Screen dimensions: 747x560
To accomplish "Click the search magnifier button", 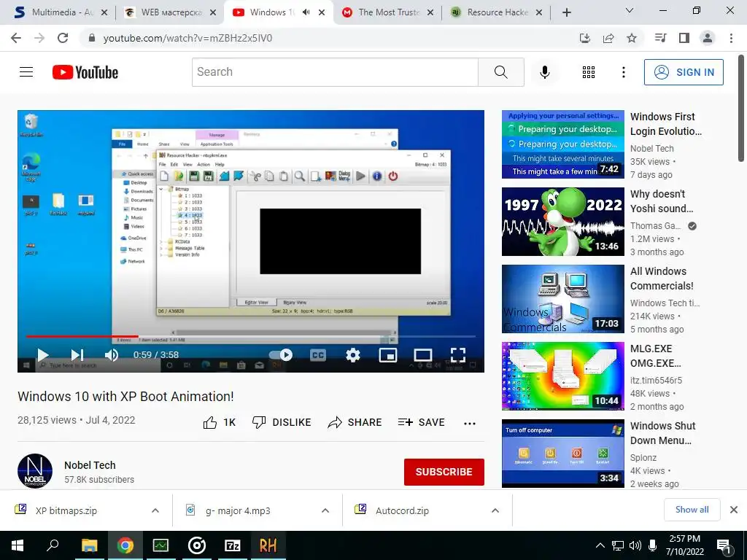I will click(500, 72).
